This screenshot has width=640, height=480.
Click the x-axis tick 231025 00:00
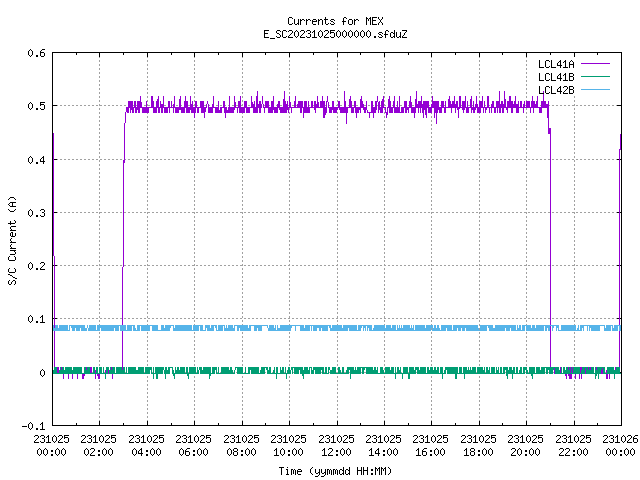click(51, 446)
